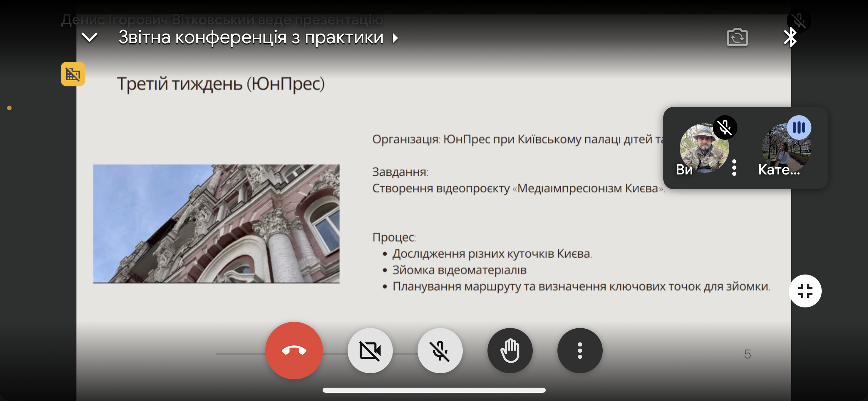This screenshot has height=401, width=868.
Task: Tap the building photo in the slide
Action: [x=216, y=223]
